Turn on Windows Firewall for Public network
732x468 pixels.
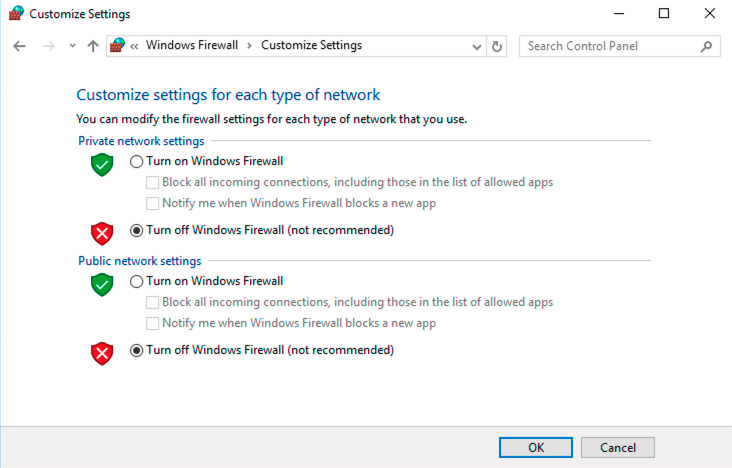(x=137, y=282)
